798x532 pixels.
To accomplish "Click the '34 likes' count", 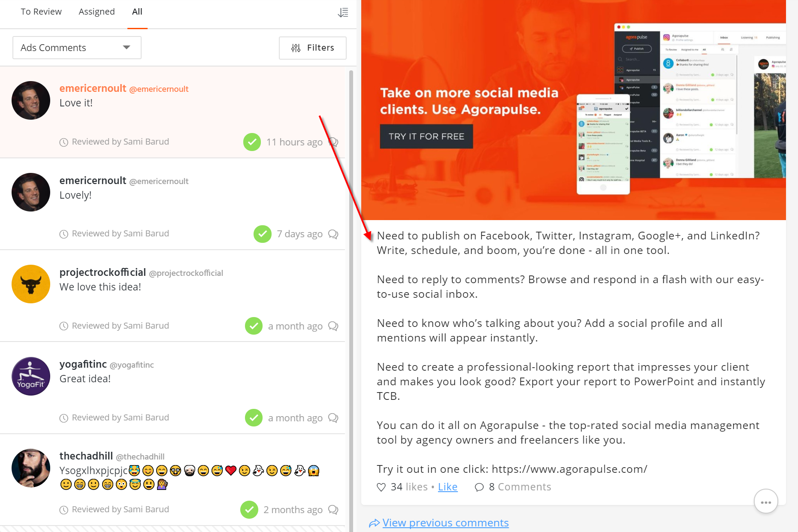I will [409, 487].
